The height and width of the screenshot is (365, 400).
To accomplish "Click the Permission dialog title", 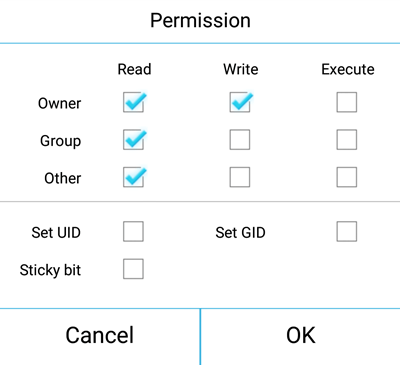I will pos(200,21).
